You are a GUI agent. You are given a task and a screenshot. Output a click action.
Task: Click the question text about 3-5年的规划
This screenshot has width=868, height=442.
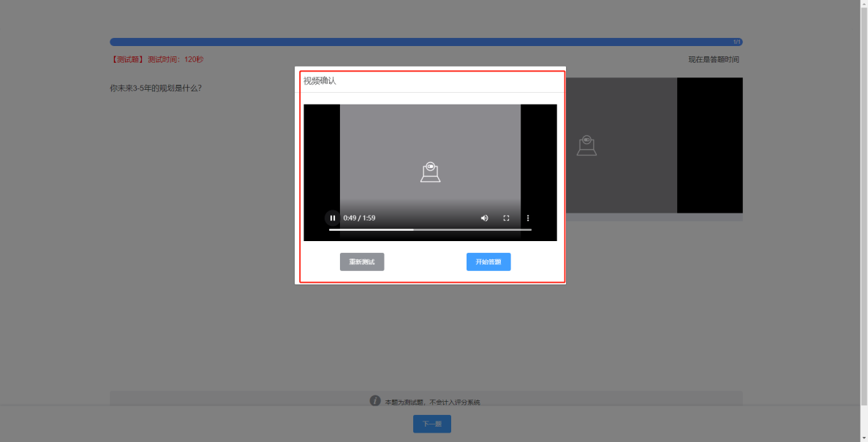pyautogui.click(x=156, y=88)
